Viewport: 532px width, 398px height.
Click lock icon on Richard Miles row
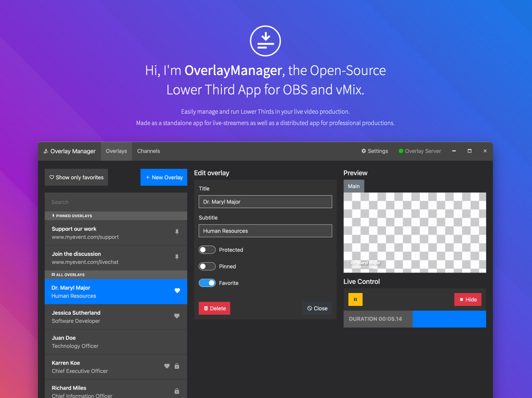177,391
